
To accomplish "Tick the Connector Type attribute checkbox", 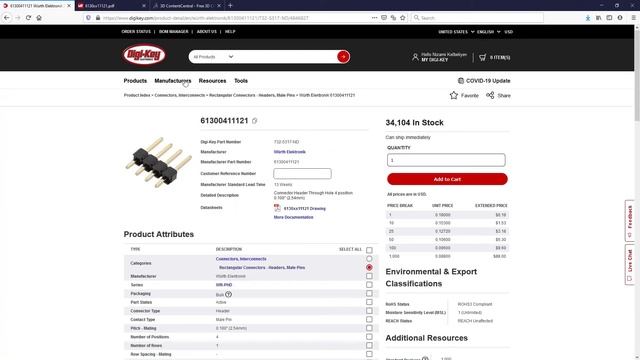I will tap(369, 311).
